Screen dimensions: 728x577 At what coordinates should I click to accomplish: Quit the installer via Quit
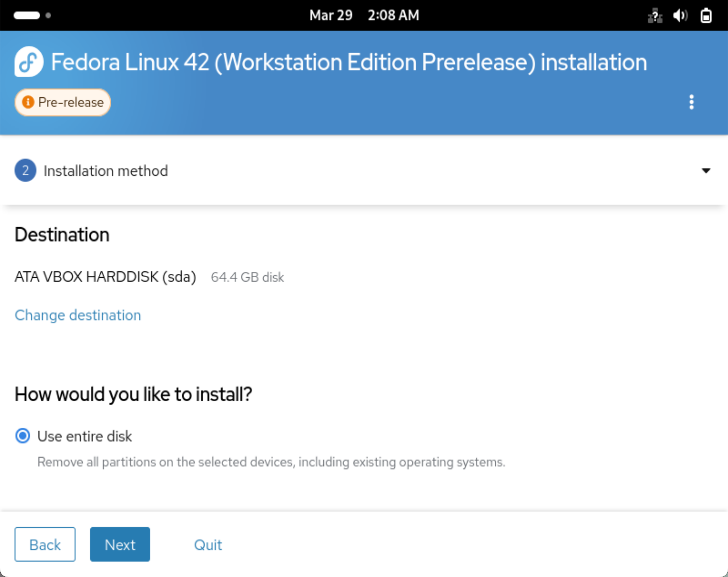(208, 545)
